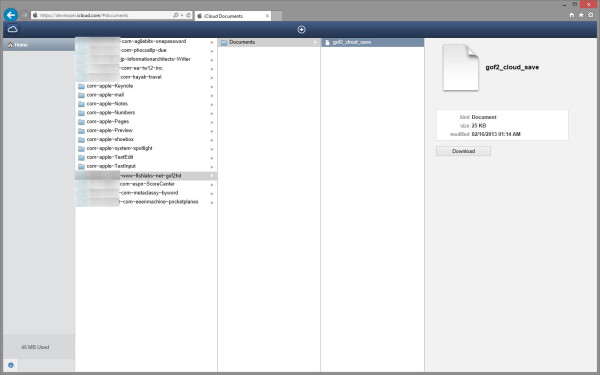The height and width of the screenshot is (375, 600).
Task: Click the folder icon of com~apple~Notes
Action: click(x=81, y=104)
